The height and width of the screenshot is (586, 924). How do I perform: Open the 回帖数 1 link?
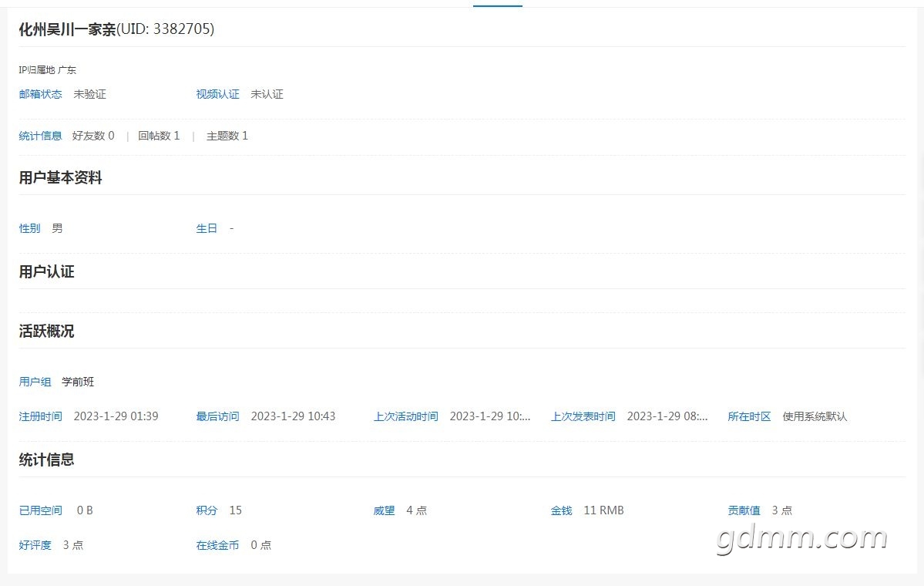pyautogui.click(x=159, y=136)
